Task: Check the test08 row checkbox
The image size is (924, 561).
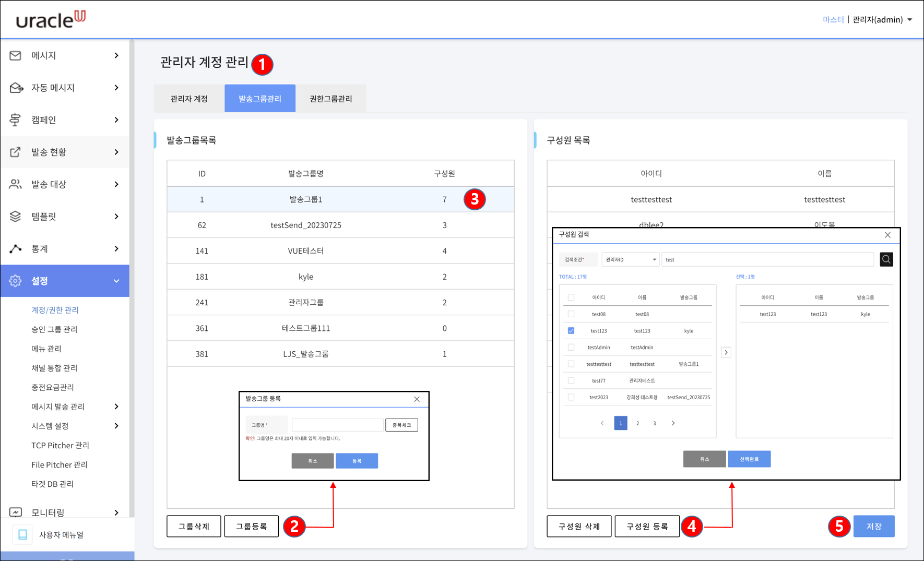Action: [571, 314]
